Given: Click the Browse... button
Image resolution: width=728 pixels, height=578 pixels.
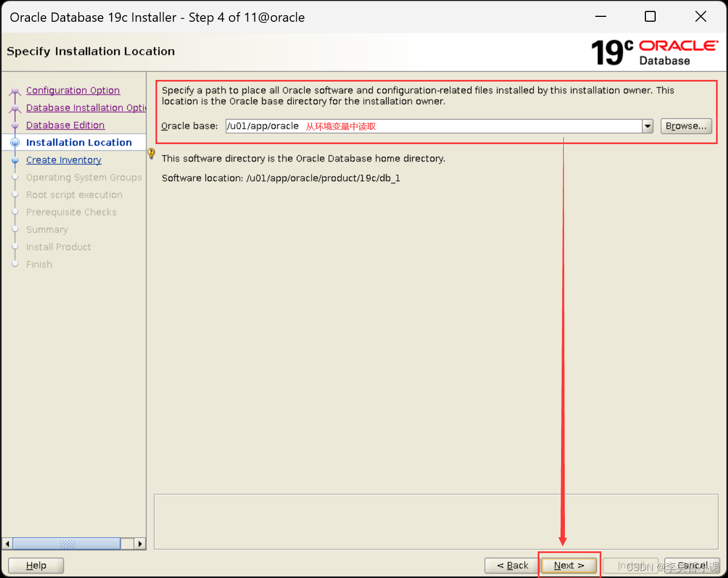Looking at the screenshot, I should pos(686,126).
